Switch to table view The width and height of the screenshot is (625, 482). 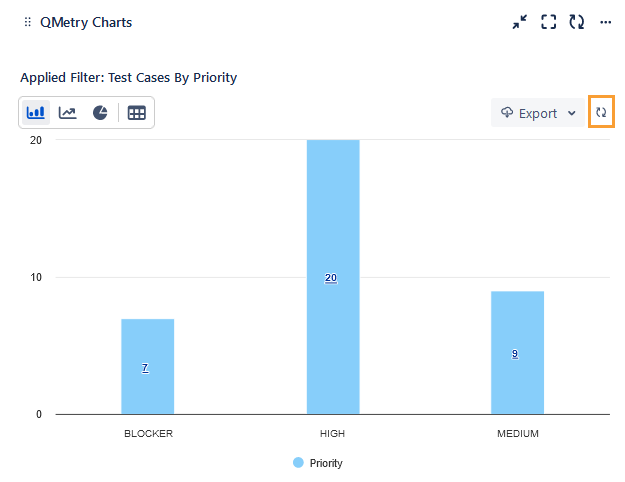[x=137, y=113]
